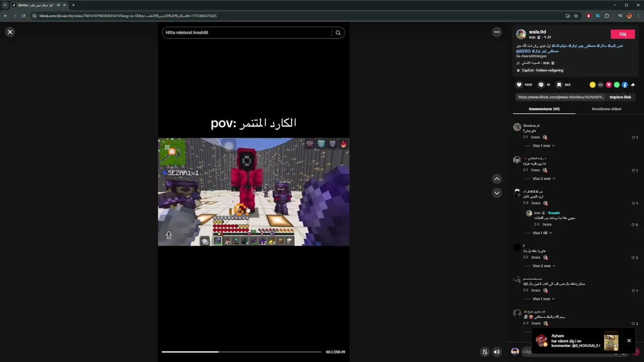
Task: Switch to Kreatörens videor tab
Action: click(x=606, y=109)
